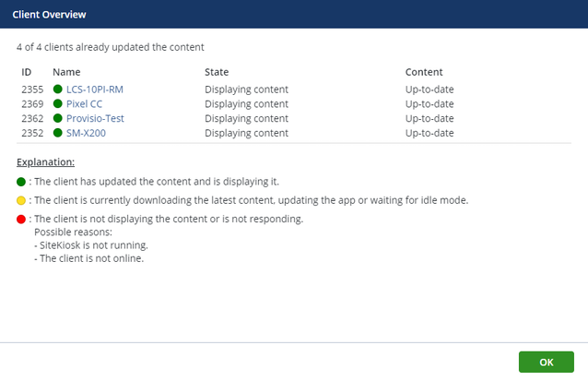Screen dimensions: 588x381
Task: Click the yellow legend dot for downloading state
Action: (21, 200)
